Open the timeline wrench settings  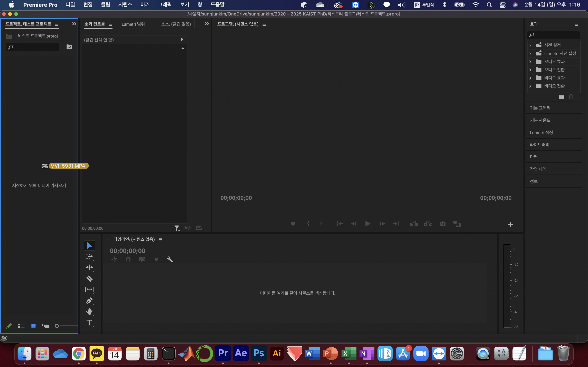tap(170, 260)
